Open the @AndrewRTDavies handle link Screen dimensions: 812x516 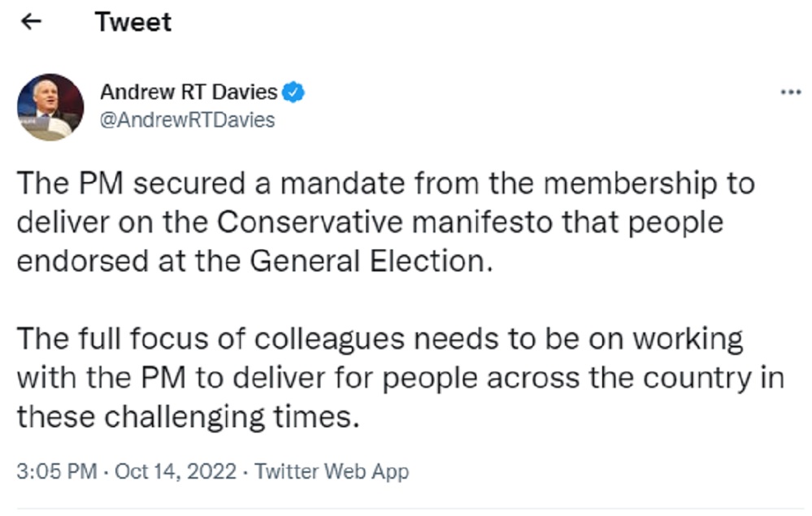(x=187, y=120)
